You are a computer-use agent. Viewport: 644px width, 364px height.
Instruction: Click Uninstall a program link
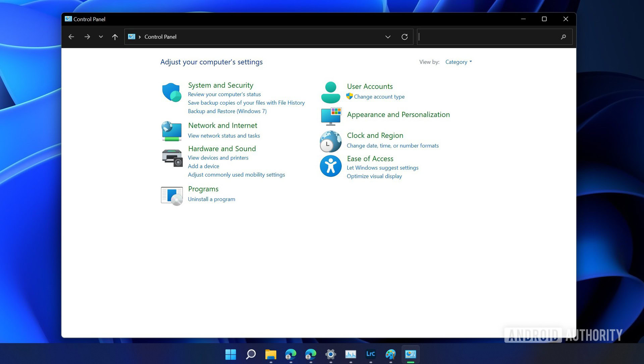(211, 199)
